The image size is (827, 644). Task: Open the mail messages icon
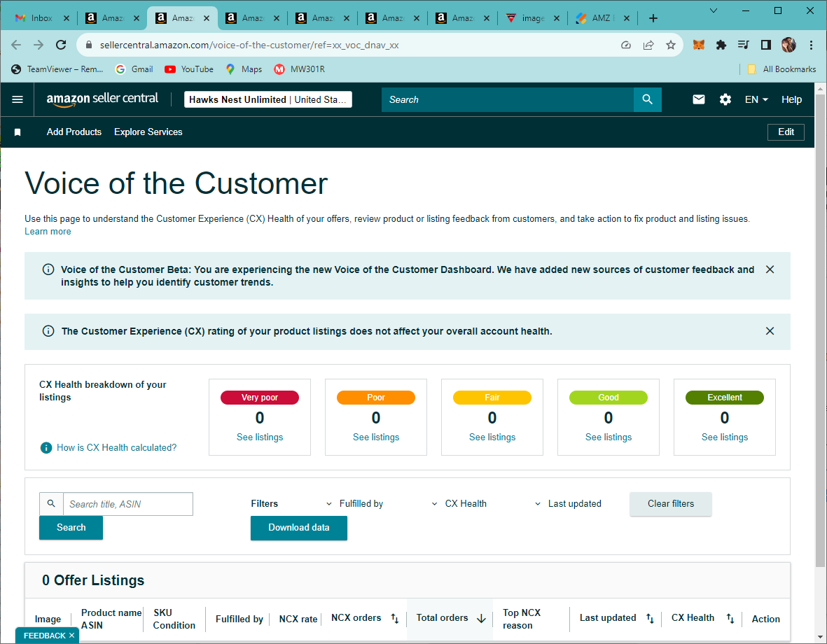pyautogui.click(x=698, y=99)
